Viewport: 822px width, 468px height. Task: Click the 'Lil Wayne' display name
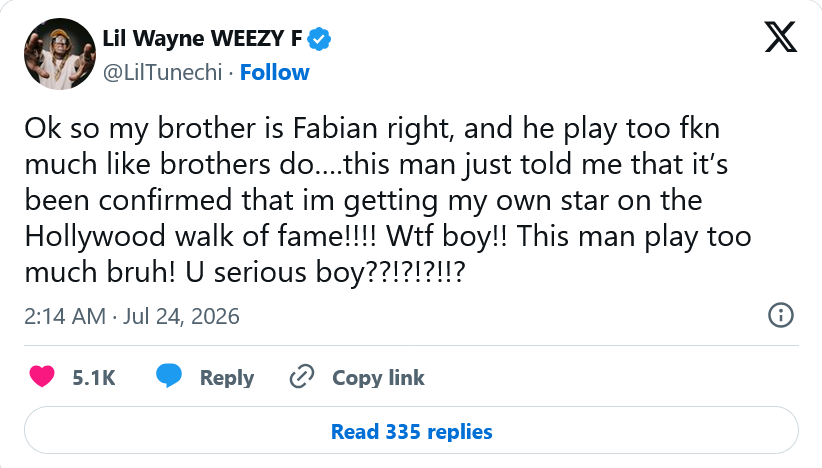[x=153, y=39]
